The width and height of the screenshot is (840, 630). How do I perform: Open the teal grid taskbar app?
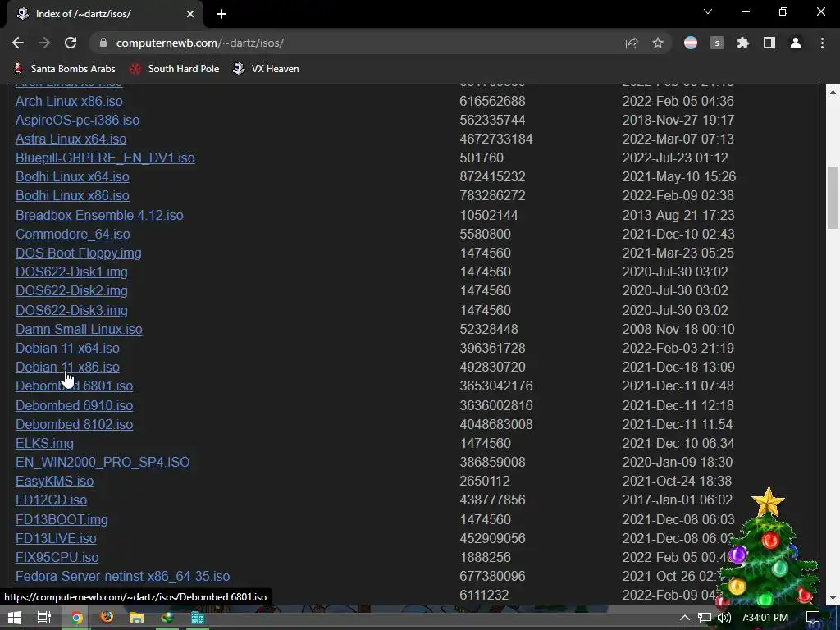pyautogui.click(x=198, y=618)
